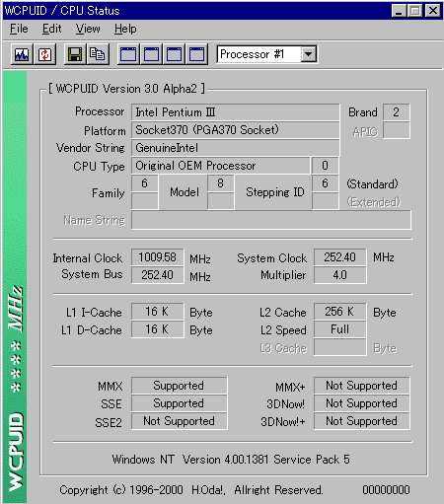Click the 'Stepping ID' label
444x504 pixels.
(275, 192)
